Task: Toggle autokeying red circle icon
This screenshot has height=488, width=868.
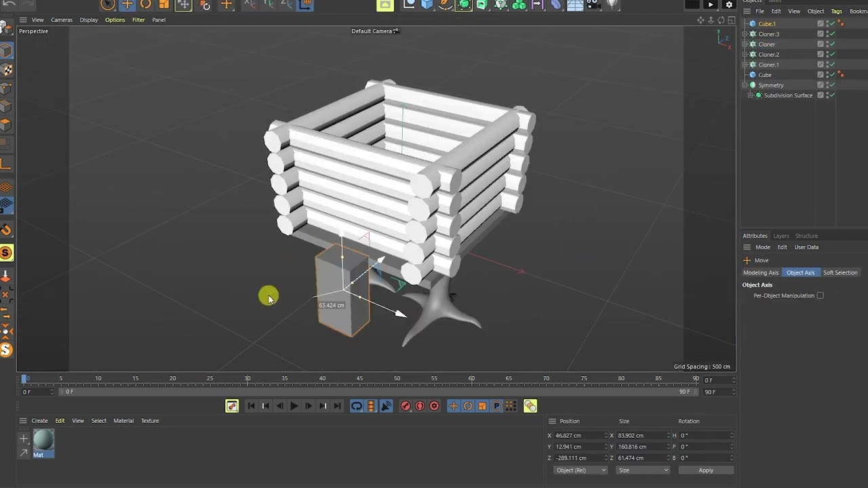Action: point(420,406)
